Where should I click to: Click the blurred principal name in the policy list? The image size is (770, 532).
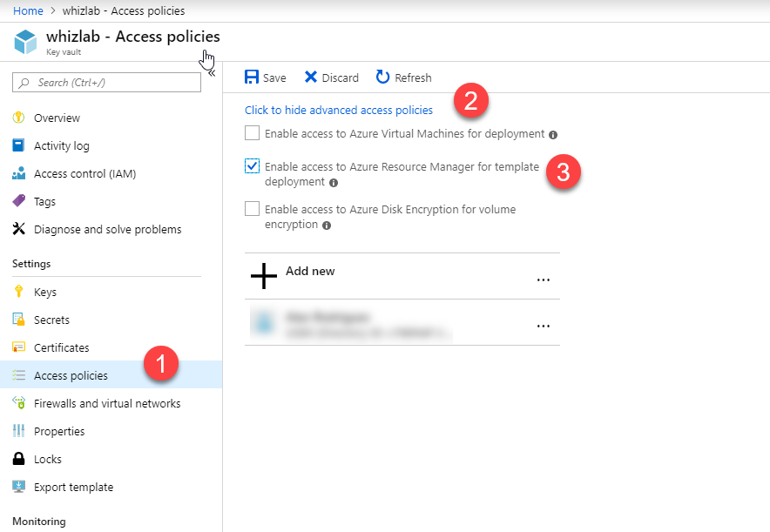327,317
